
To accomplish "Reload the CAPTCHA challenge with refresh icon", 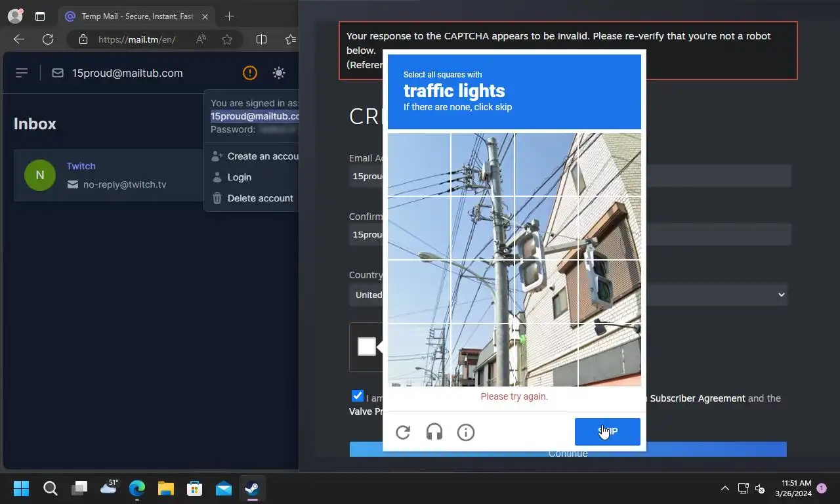I will (403, 432).
